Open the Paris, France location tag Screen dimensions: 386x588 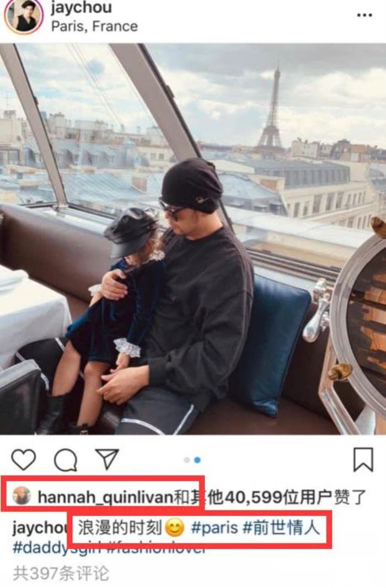point(94,26)
